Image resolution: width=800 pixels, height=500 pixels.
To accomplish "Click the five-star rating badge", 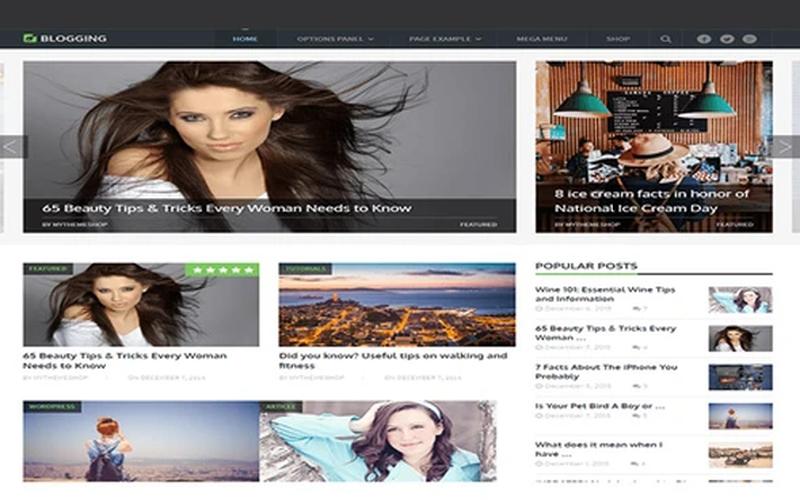I will point(222,269).
